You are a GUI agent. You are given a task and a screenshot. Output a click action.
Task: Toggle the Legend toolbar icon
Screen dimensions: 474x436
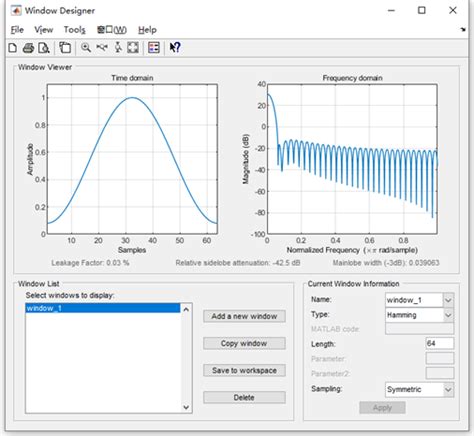[x=154, y=48]
